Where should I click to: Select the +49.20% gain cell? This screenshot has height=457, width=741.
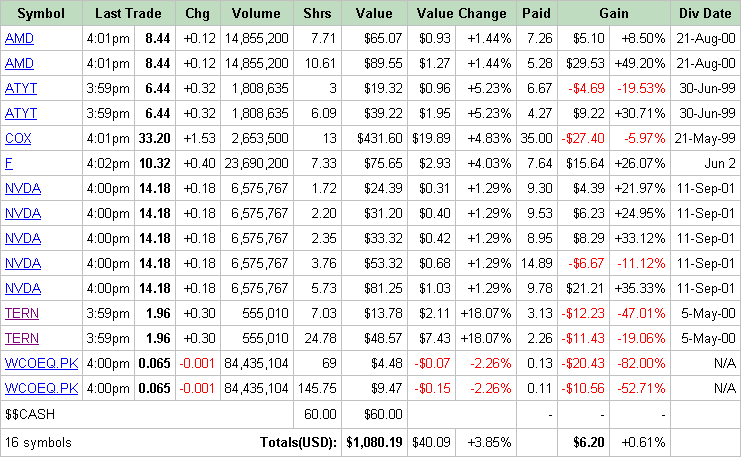[640, 63]
